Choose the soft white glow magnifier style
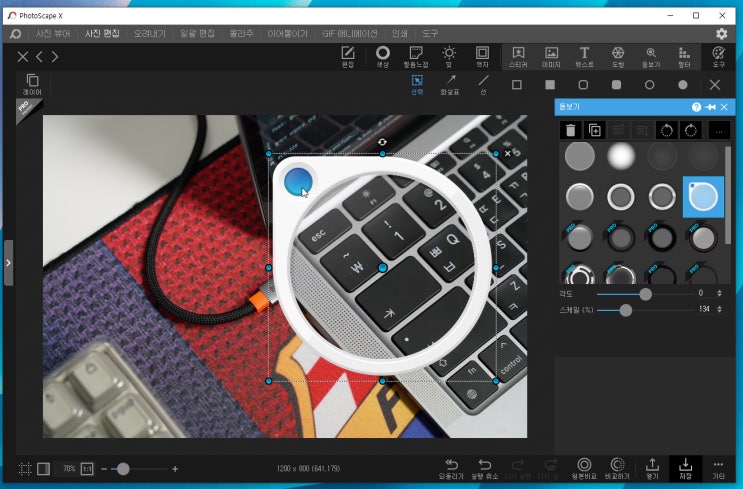 [621, 156]
